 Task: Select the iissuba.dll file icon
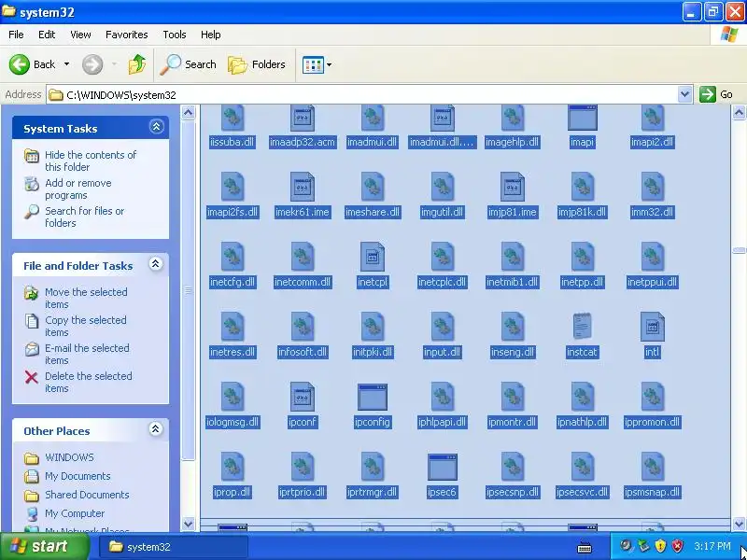coord(233,119)
